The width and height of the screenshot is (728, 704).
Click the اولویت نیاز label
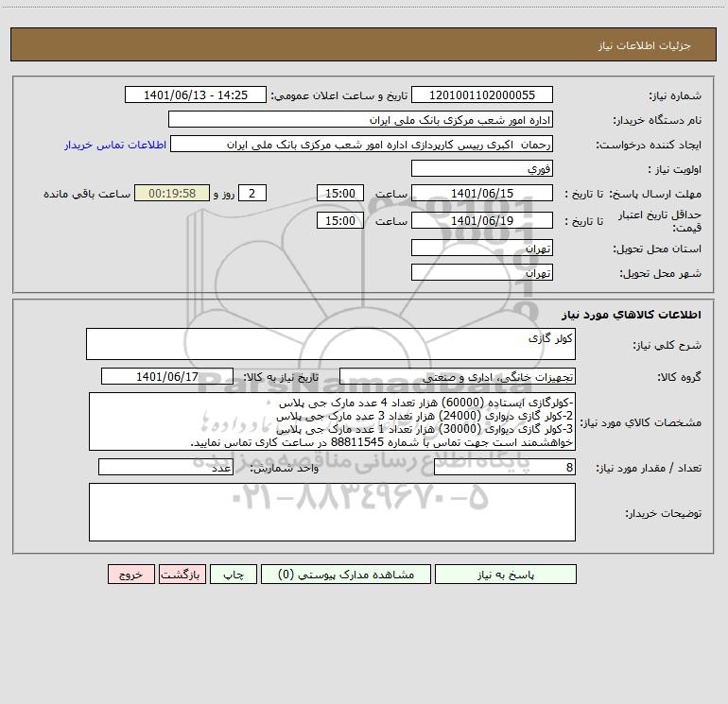point(675,170)
